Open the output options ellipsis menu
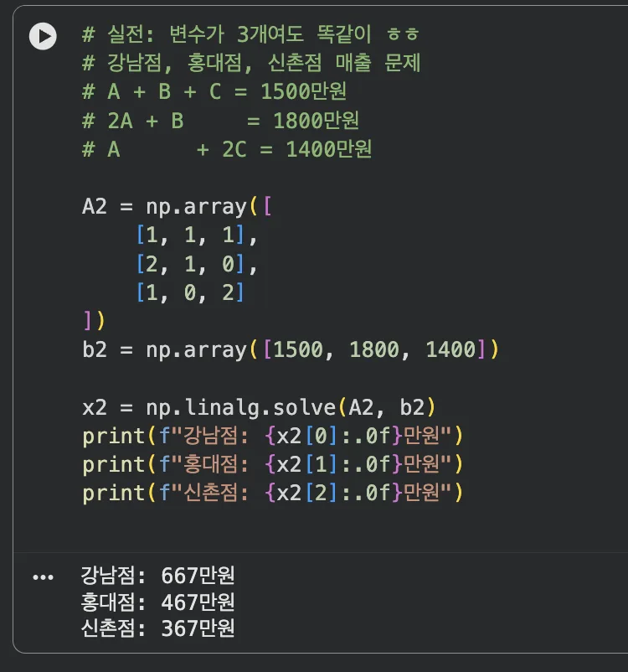The width and height of the screenshot is (628, 672). [x=42, y=578]
